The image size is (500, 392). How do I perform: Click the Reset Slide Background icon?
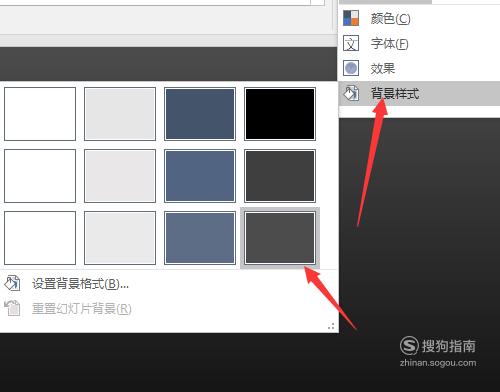tap(12, 308)
